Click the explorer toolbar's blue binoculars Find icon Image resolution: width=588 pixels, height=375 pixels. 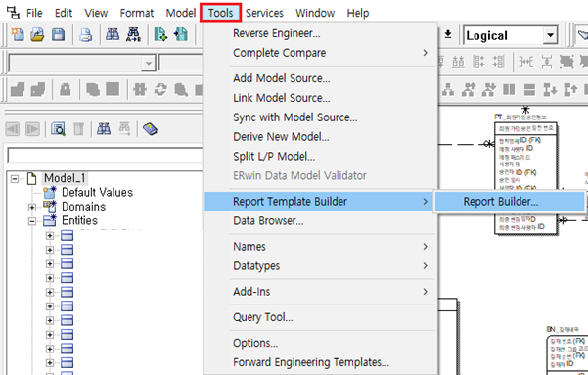[104, 129]
